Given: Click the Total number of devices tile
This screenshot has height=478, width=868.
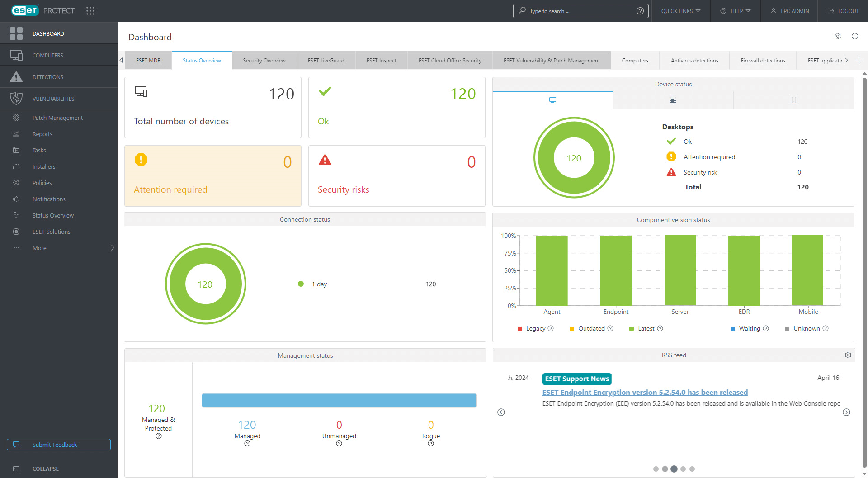Looking at the screenshot, I should pyautogui.click(x=213, y=108).
